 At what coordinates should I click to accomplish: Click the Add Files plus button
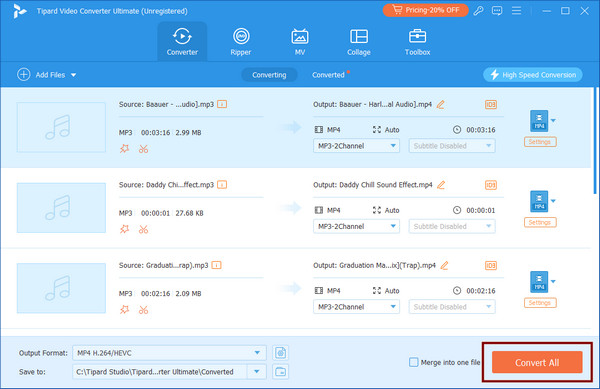(24, 75)
